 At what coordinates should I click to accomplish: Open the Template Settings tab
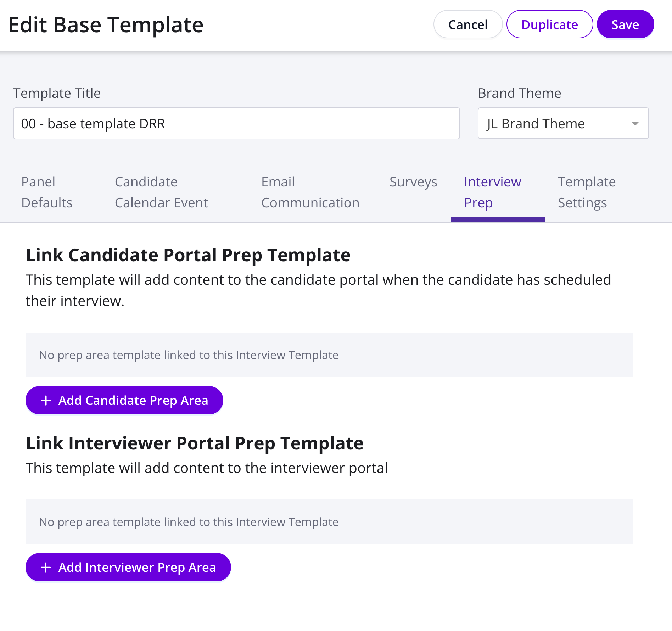pos(587,192)
